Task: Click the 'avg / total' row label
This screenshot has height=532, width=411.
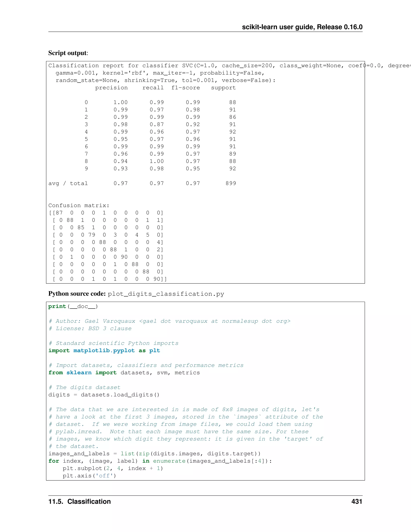Action: [x=68, y=183]
